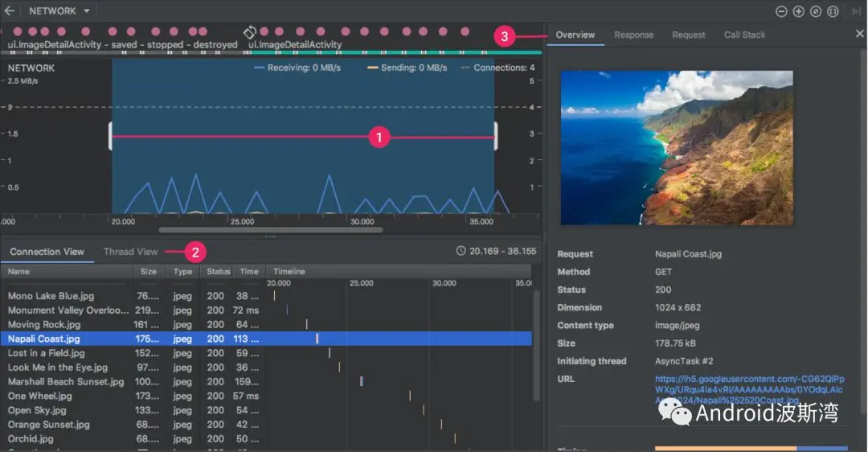Select the Orange Sunset.jpg request

pyautogui.click(x=266, y=425)
